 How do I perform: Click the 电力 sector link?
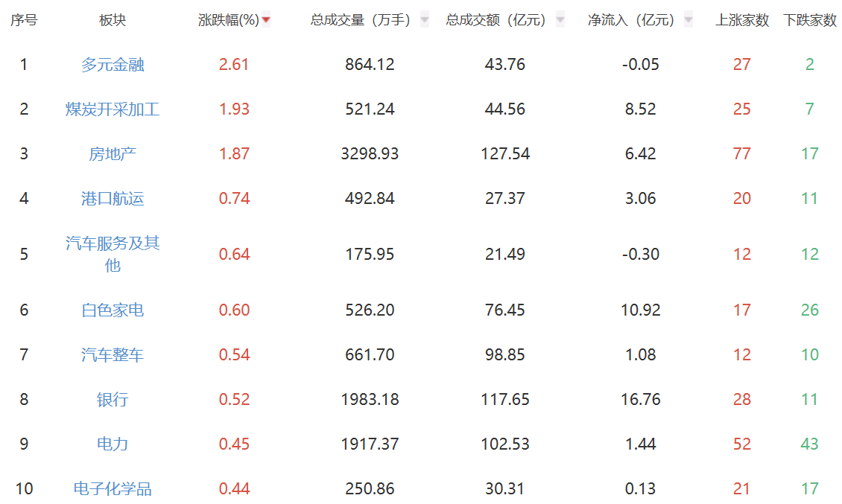click(113, 444)
